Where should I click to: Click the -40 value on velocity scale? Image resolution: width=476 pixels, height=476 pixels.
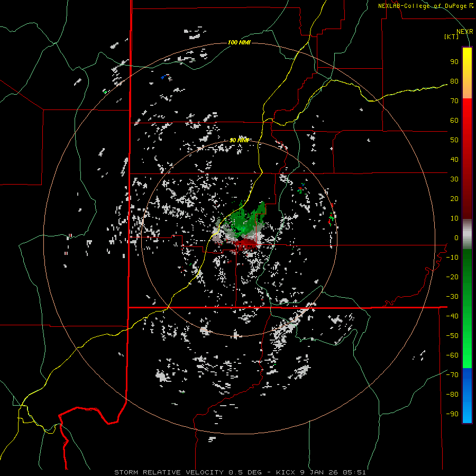point(452,316)
